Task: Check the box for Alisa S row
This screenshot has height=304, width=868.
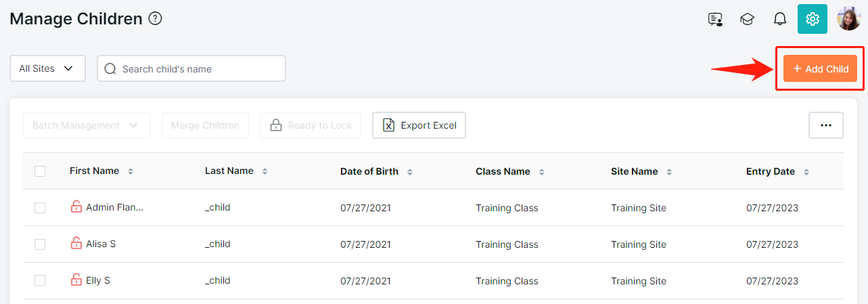Action: [40, 244]
